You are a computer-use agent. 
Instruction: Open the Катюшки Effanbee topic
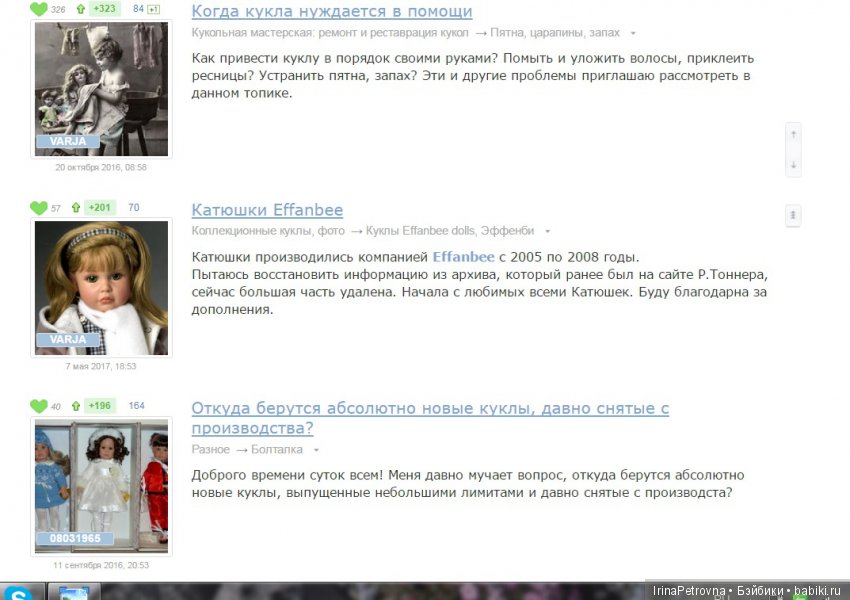[x=267, y=210]
